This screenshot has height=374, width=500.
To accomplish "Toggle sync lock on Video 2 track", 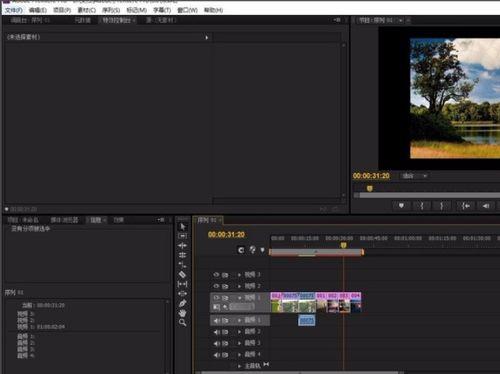I will coord(225,286).
